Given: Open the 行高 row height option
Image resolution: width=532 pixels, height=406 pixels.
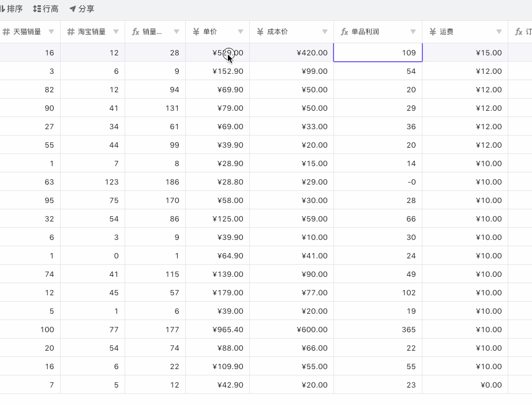Looking at the screenshot, I should [46, 9].
